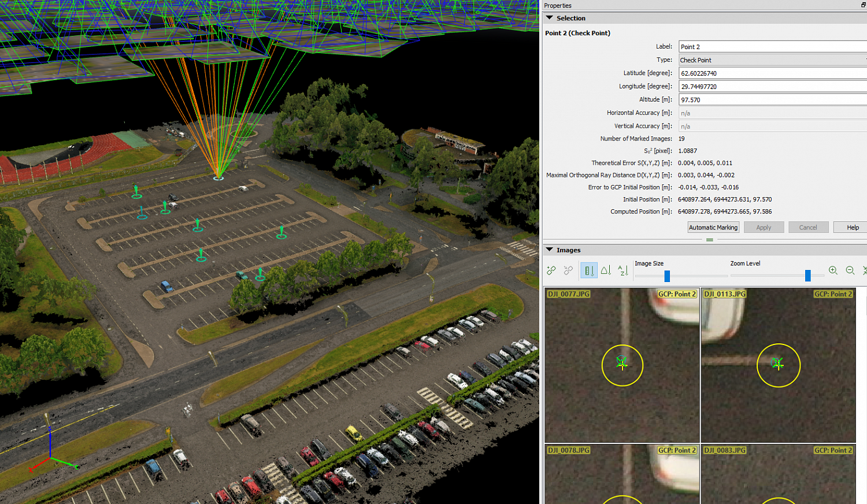Zoom in on image previews with magnifier plus

click(833, 270)
